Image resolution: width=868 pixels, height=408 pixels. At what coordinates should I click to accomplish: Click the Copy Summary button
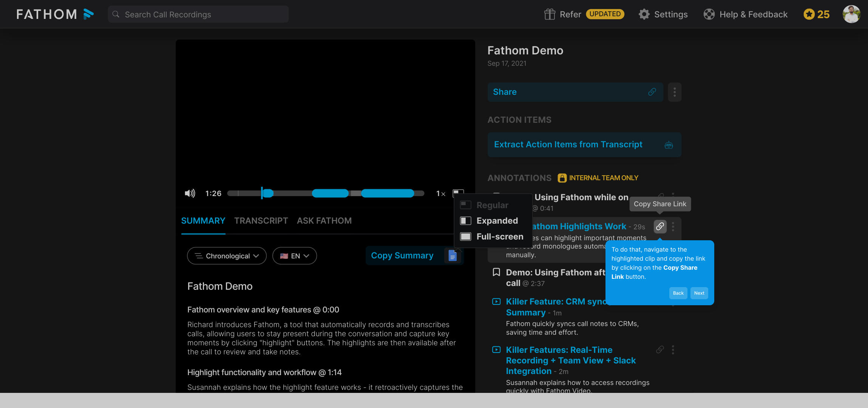coord(402,256)
